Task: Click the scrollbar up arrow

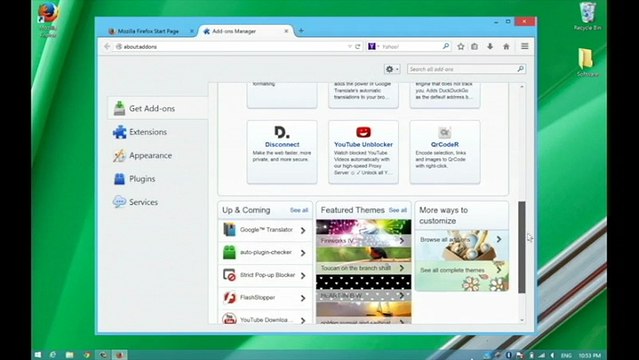Action: tap(522, 86)
